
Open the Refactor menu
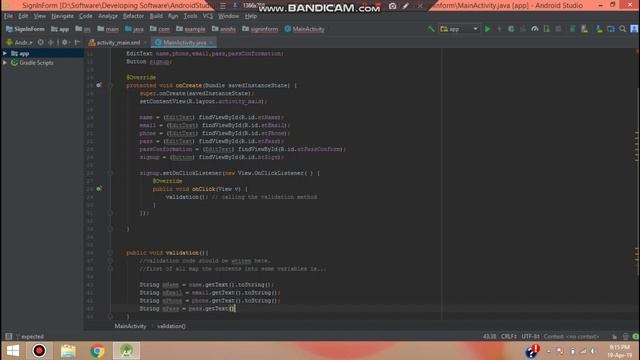(x=133, y=16)
